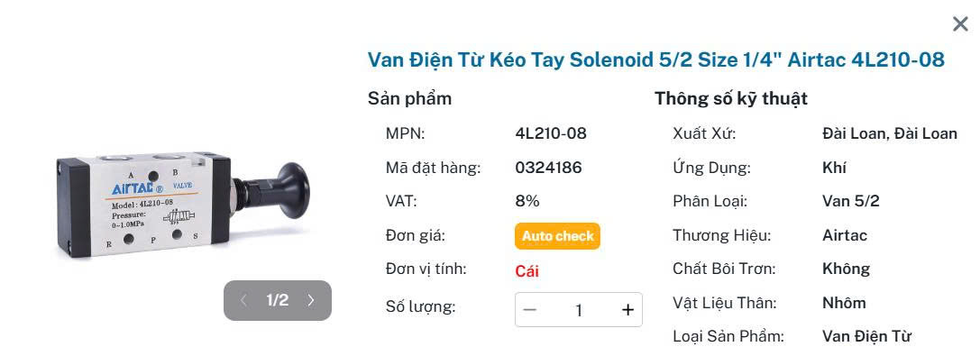Click the Auto check price button
Screen dimensions: 980x356
click(x=557, y=236)
